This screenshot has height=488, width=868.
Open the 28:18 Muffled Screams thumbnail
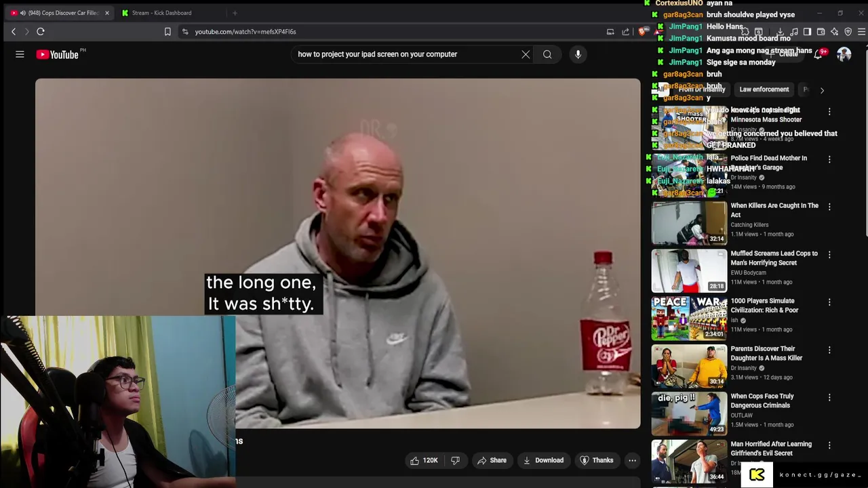689,270
